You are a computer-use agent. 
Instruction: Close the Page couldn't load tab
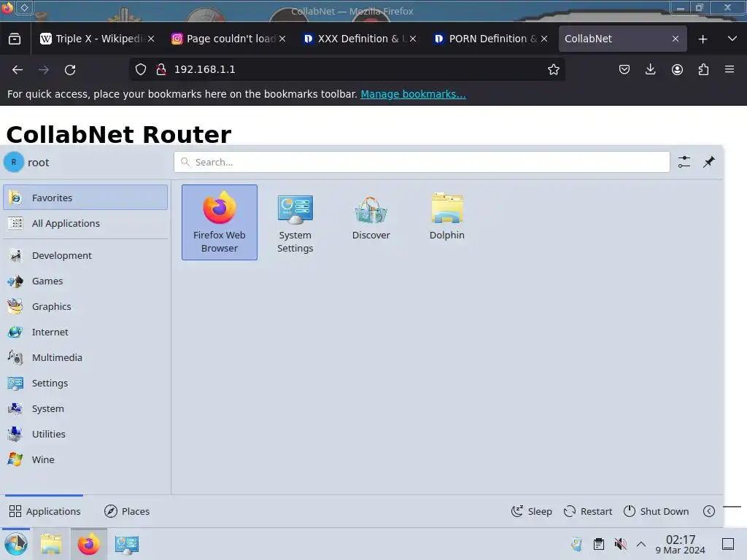[282, 39]
